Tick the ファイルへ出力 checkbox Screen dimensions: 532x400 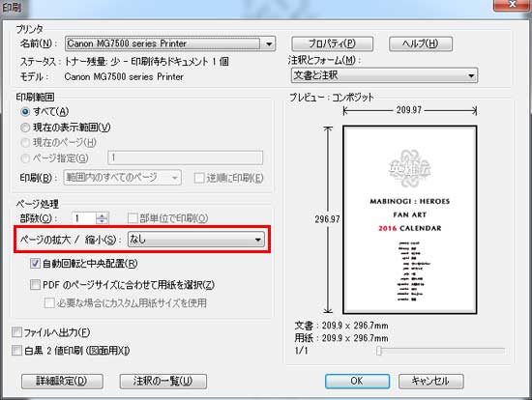pos(16,332)
